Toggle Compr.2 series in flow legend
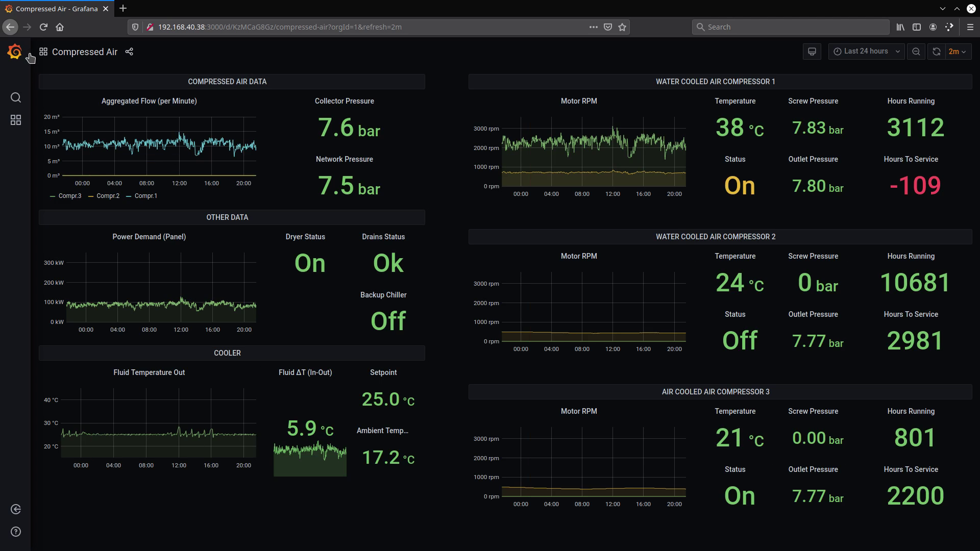The image size is (980, 551). (108, 196)
